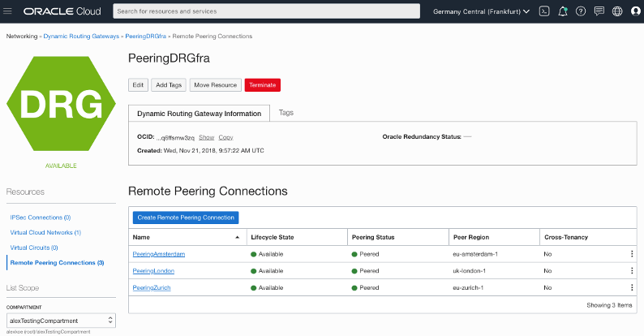This screenshot has width=644, height=336.
Task: Click the eu-amsterdam-1 peer region cell
Action: click(475, 254)
